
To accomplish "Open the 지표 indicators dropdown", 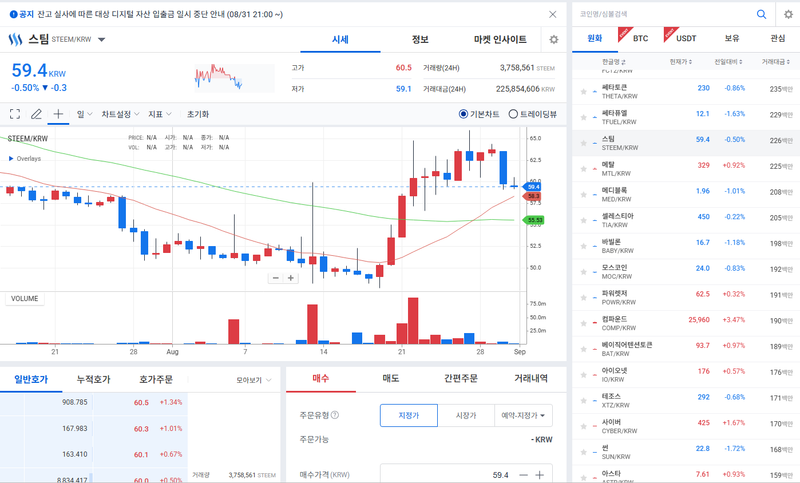I will pos(160,114).
